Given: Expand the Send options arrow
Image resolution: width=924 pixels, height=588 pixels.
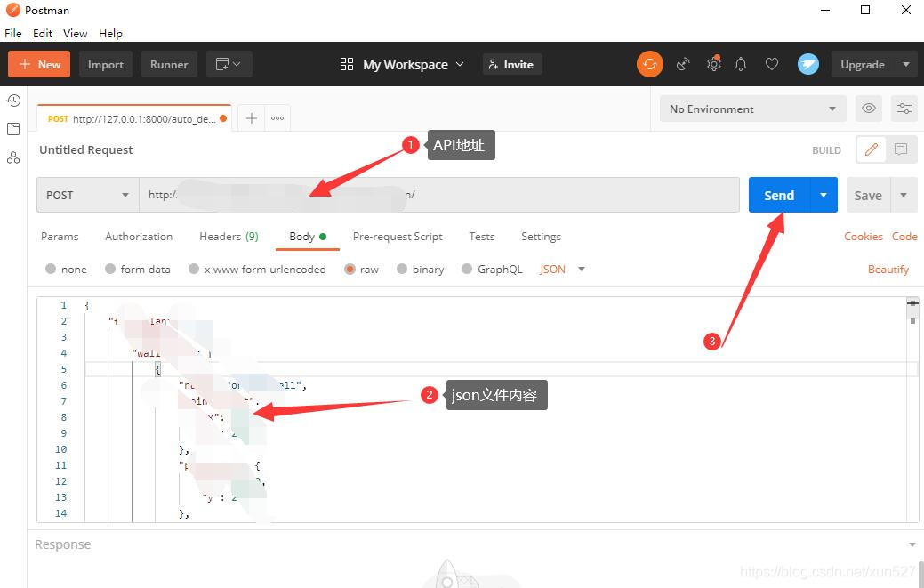Looking at the screenshot, I should [824, 195].
